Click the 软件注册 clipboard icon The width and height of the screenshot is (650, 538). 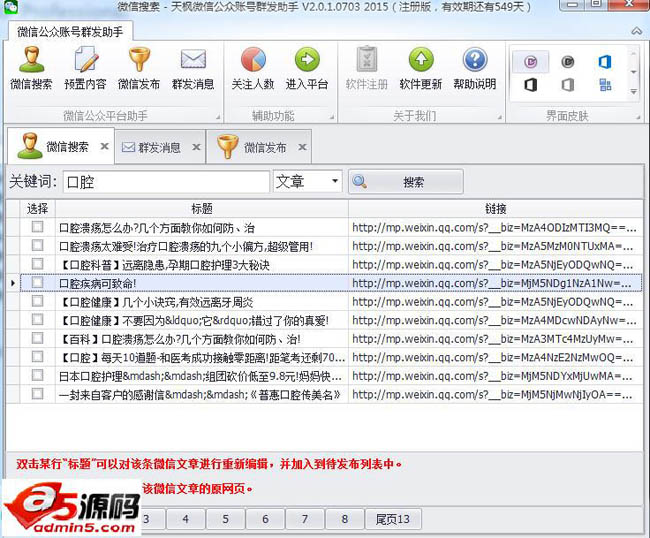(x=367, y=59)
